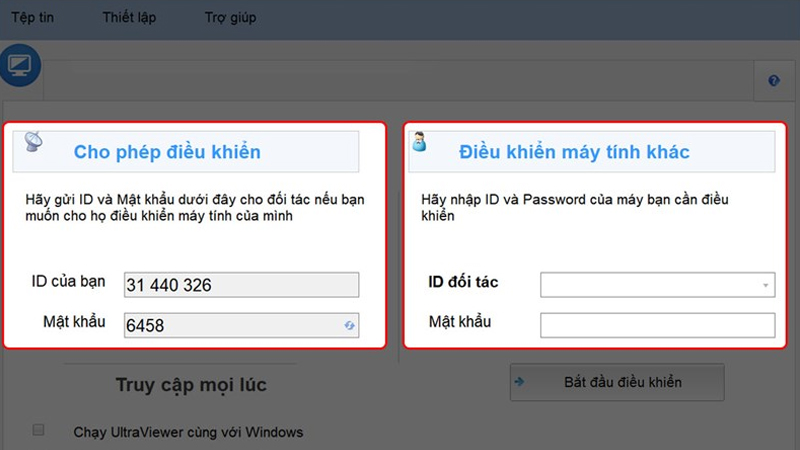This screenshot has width=800, height=450.
Task: Click the satellite dish icon beside Cho phép điều khiển
Action: pyautogui.click(x=32, y=143)
